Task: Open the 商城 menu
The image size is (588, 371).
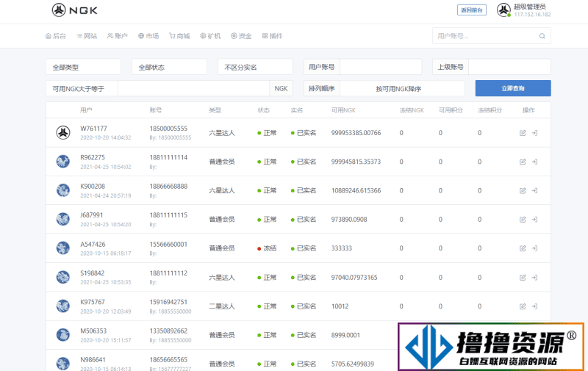Action: pyautogui.click(x=179, y=36)
